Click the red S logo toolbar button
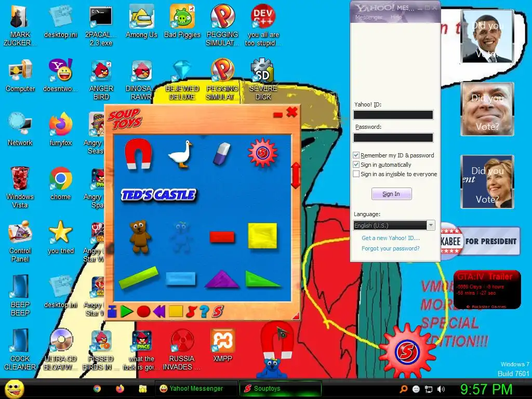The width and height of the screenshot is (532, 399). [x=218, y=311]
